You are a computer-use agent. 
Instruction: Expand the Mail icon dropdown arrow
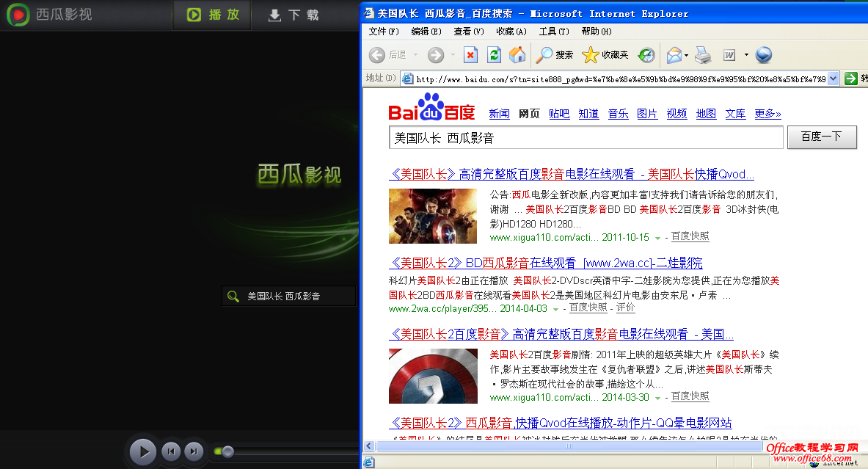click(x=687, y=55)
